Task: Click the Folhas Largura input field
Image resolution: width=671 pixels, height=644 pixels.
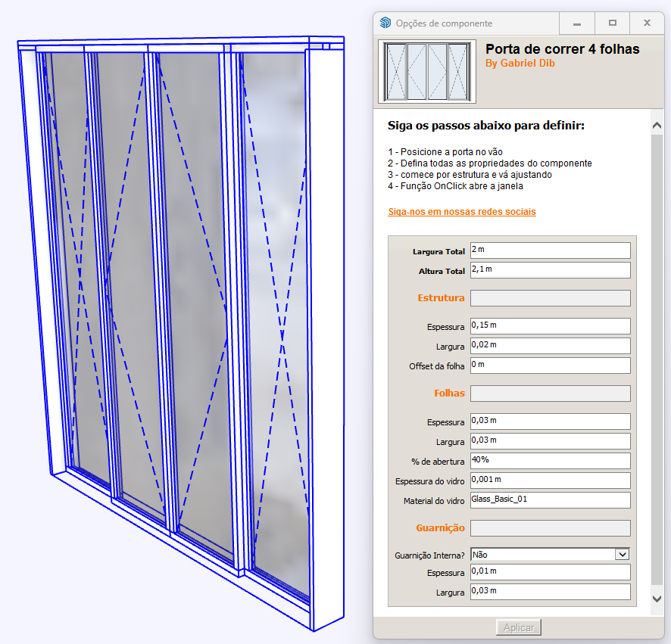Action: pyautogui.click(x=550, y=441)
